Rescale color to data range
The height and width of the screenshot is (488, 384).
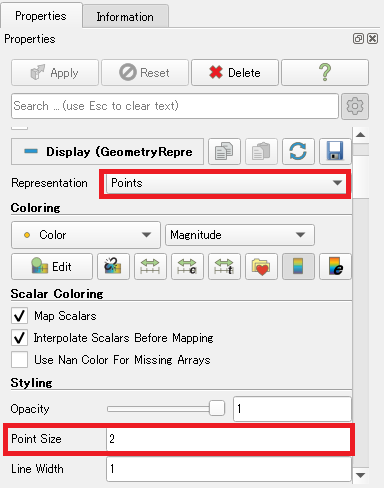(x=150, y=266)
